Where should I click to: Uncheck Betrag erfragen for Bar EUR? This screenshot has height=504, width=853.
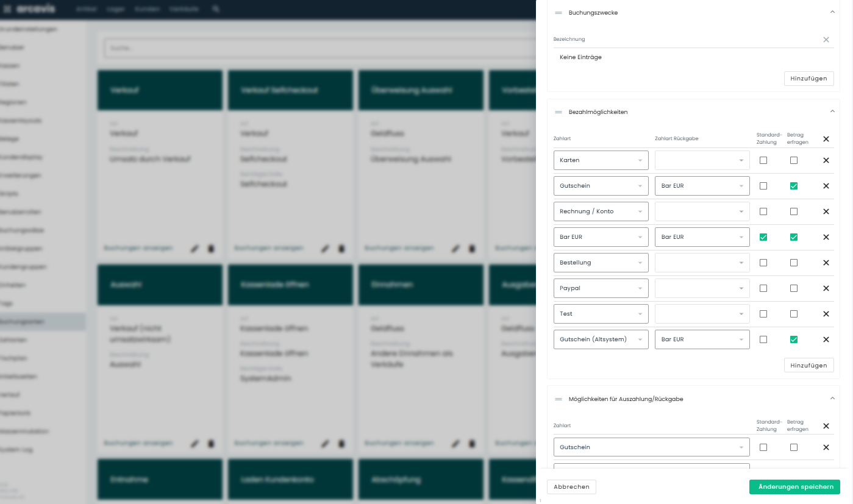(793, 237)
